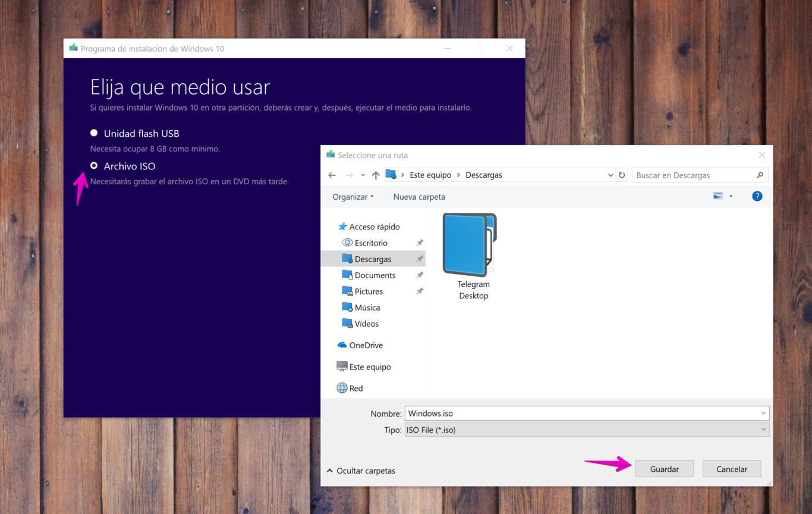
Task: Change the view layout icon
Action: click(718, 196)
